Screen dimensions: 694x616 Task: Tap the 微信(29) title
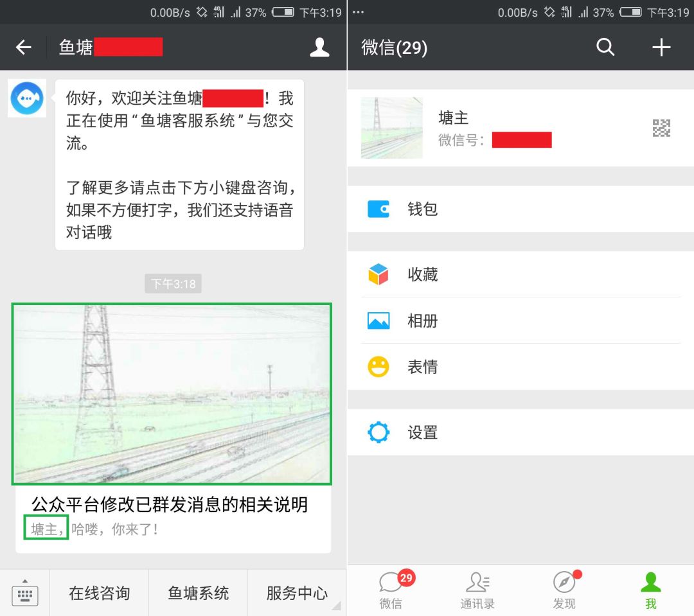click(395, 48)
